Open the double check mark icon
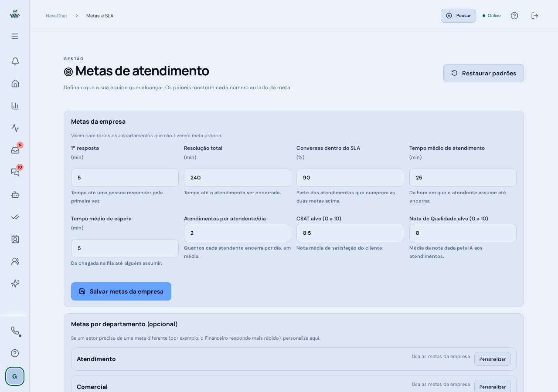Screen dimensions: 558x392 (15, 216)
